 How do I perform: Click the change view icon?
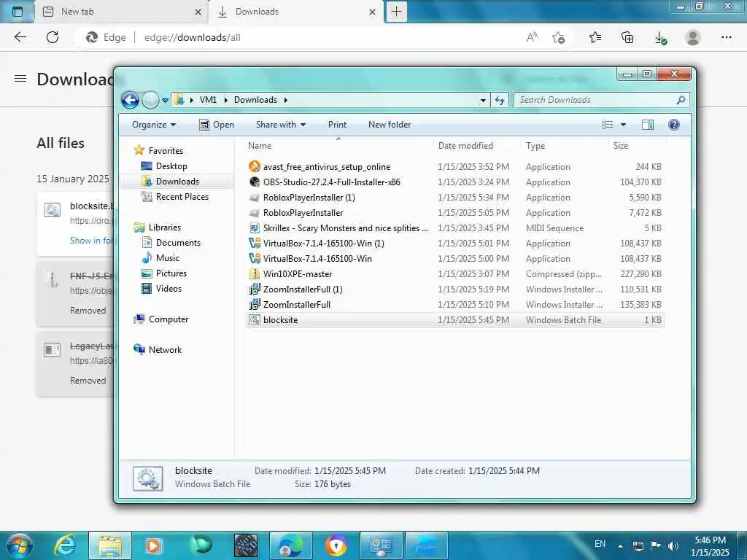(x=608, y=125)
